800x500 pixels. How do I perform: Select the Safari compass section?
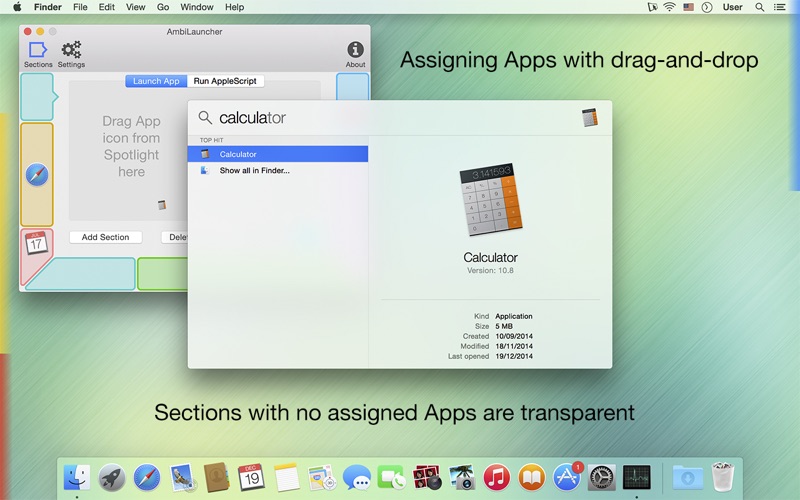[x=37, y=175]
